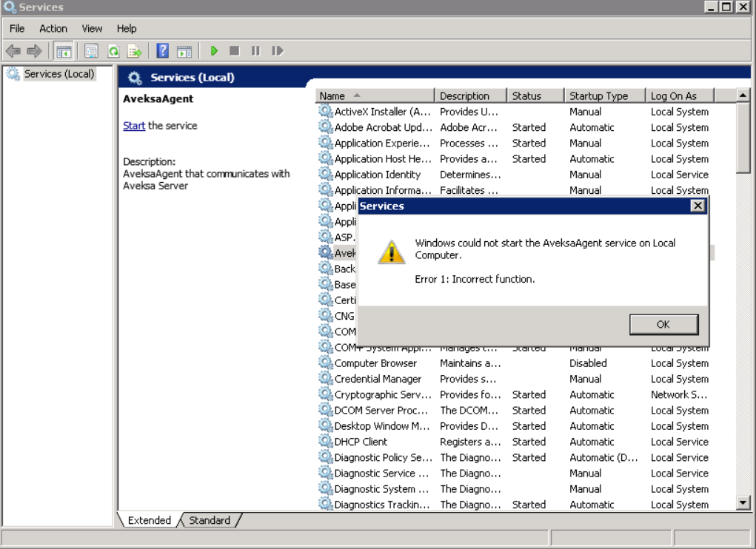Viewport: 756px width, 549px height.
Task: Open the View menu
Action: (x=92, y=28)
